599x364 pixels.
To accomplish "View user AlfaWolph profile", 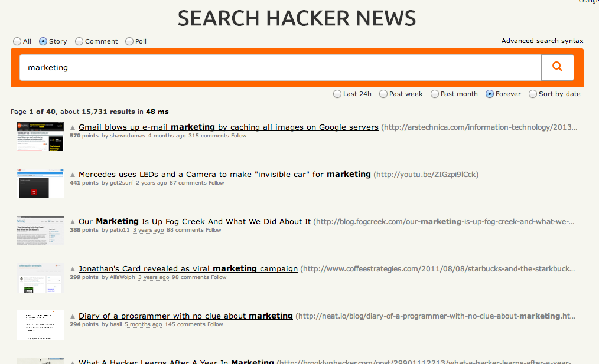I will (x=122, y=277).
